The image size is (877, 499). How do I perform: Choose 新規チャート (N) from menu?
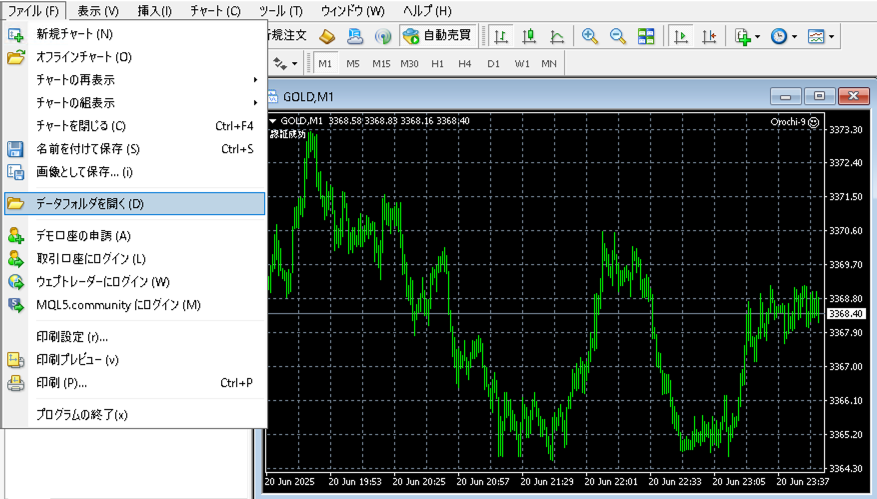134,34
